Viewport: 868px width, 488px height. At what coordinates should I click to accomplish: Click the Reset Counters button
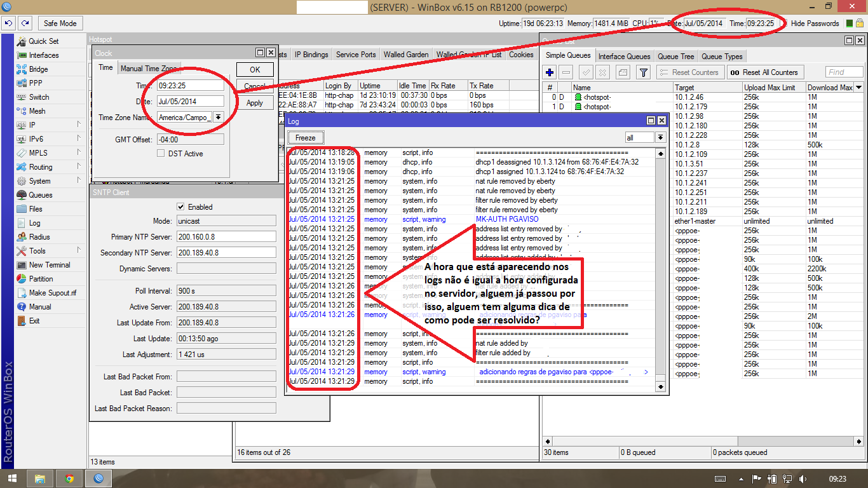690,72
